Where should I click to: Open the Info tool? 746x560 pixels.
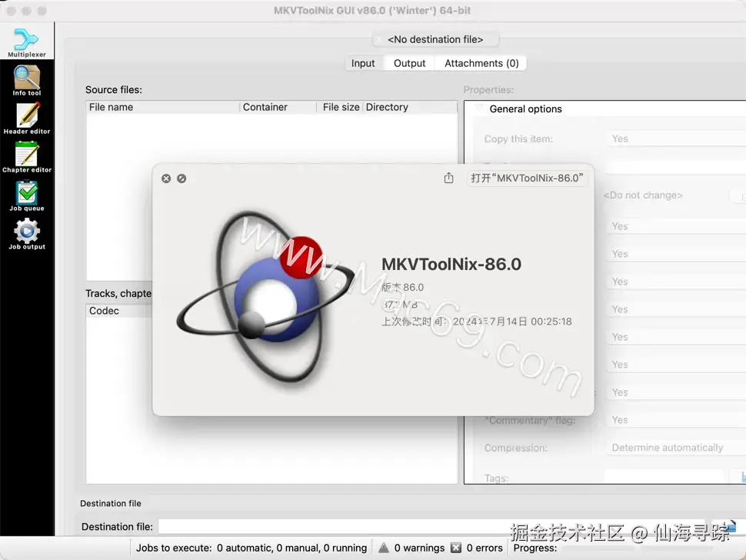(x=27, y=81)
